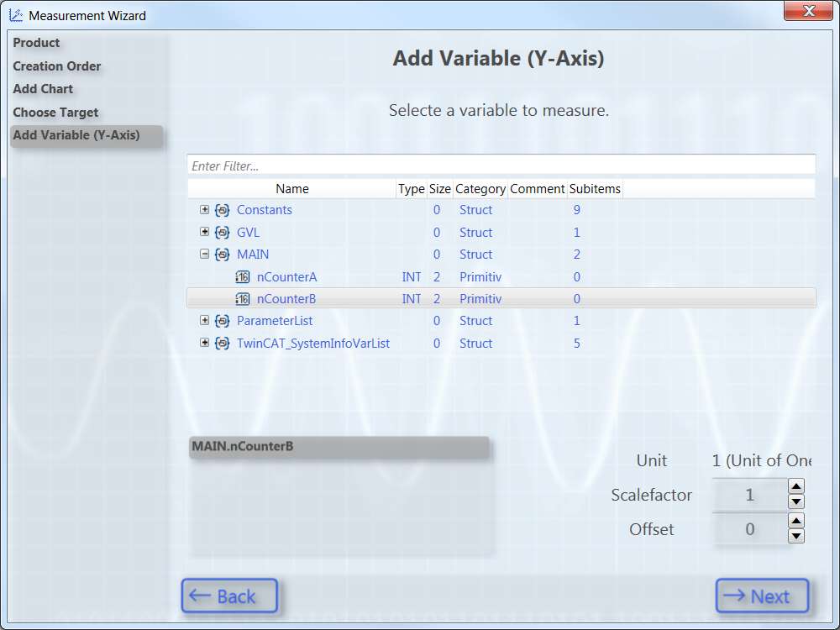Decrease the Scalefactor value
Screen dimensions: 840x630
click(x=796, y=502)
